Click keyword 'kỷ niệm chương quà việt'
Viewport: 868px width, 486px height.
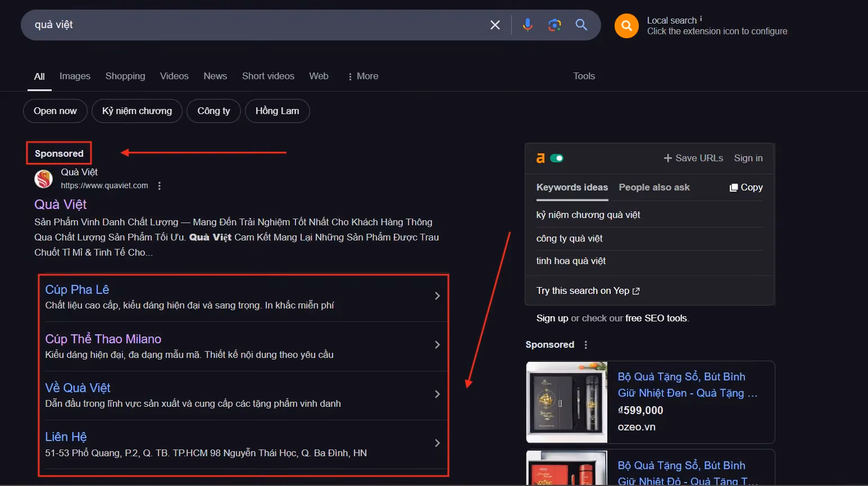tap(588, 215)
